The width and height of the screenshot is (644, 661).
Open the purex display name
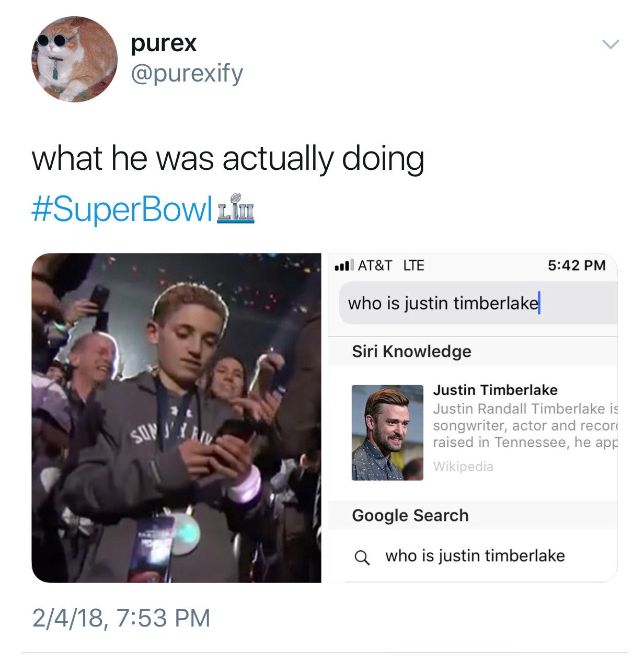pos(164,42)
